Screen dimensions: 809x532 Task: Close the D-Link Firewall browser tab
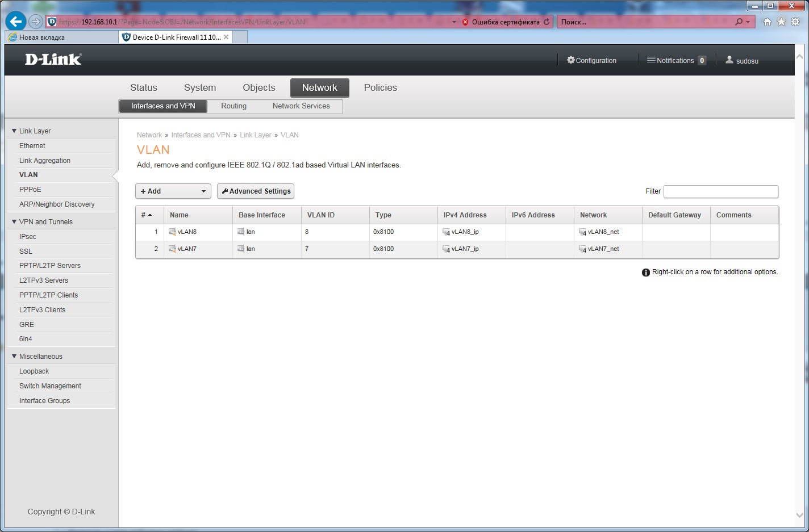226,37
